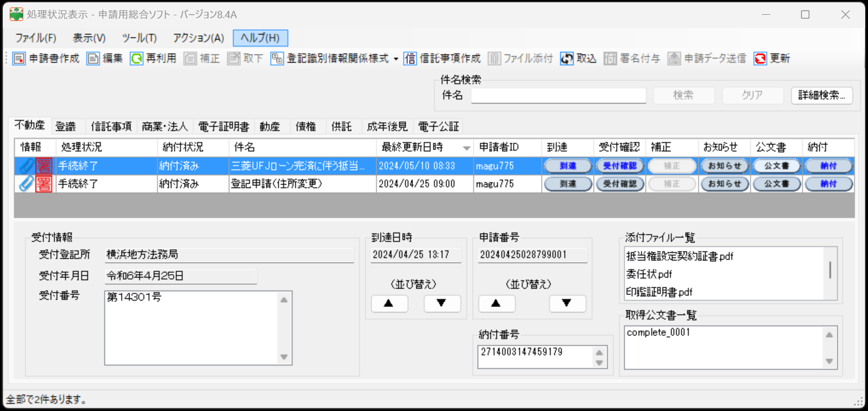Click the 納付 button on the first row
This screenshot has height=411, width=868.
[x=828, y=165]
